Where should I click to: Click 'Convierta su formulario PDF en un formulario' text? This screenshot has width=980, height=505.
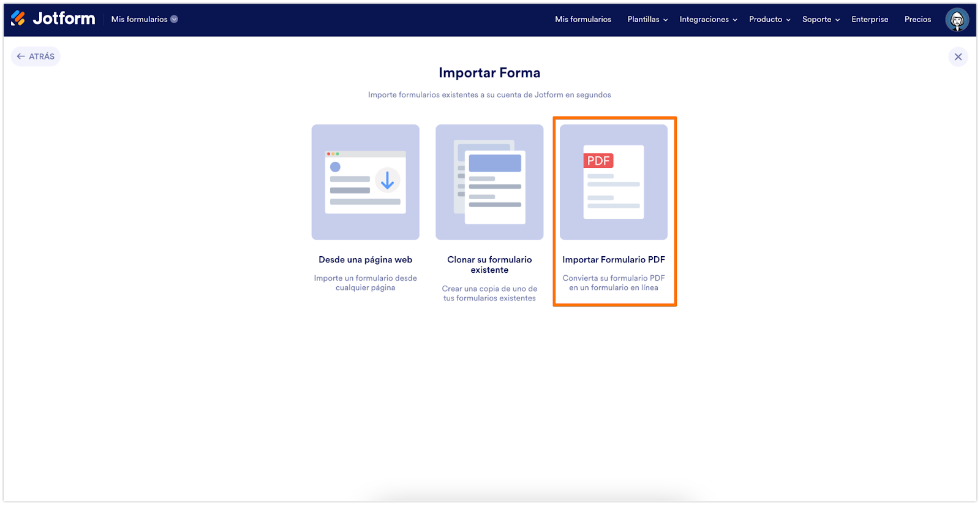tap(614, 283)
